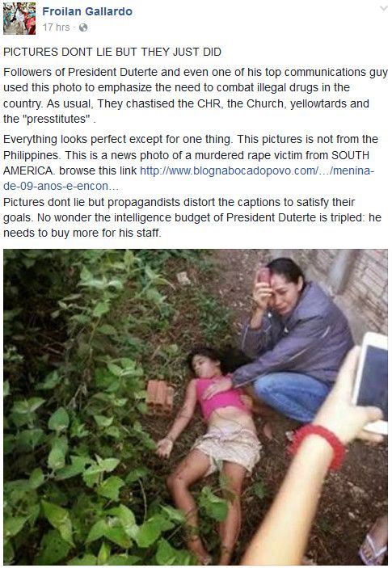Open the attached news photo

coord(196,406)
